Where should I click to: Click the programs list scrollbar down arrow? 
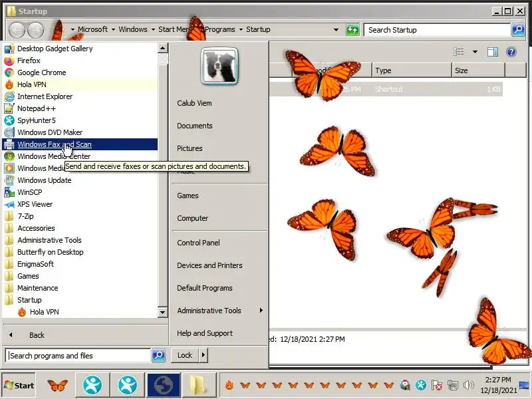point(162,312)
